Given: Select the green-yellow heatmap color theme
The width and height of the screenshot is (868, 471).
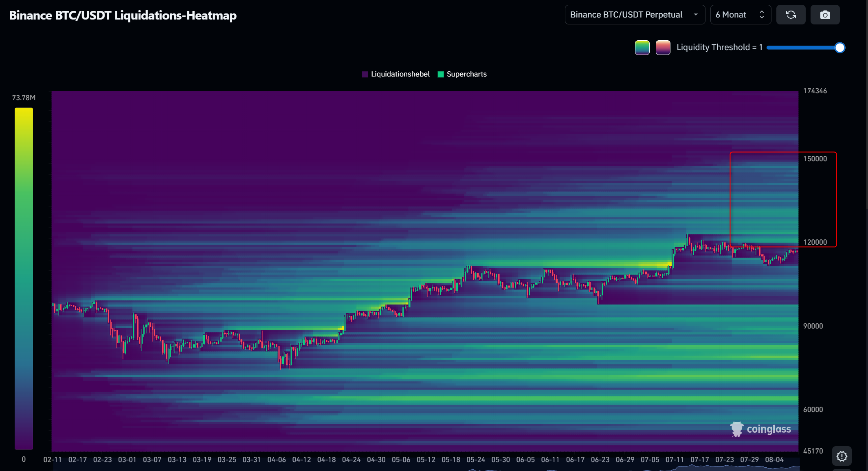Looking at the screenshot, I should [642, 48].
